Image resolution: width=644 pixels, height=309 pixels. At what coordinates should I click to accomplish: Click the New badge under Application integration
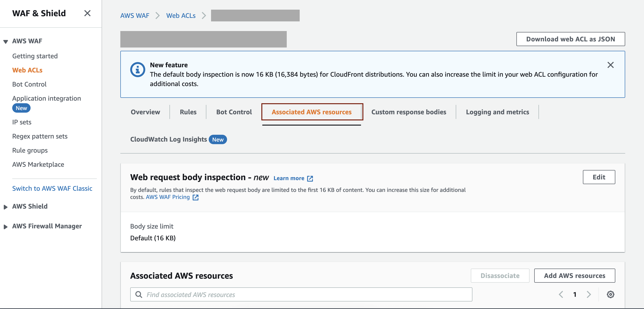(x=21, y=108)
